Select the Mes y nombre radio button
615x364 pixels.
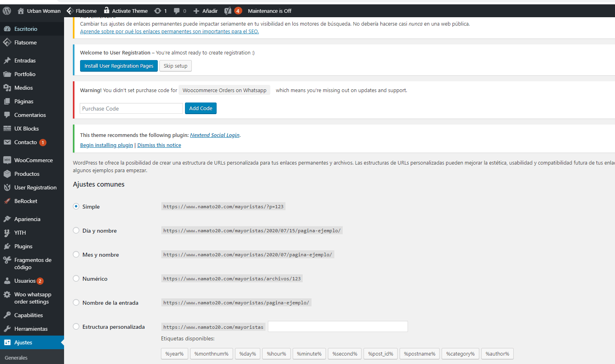tap(76, 254)
